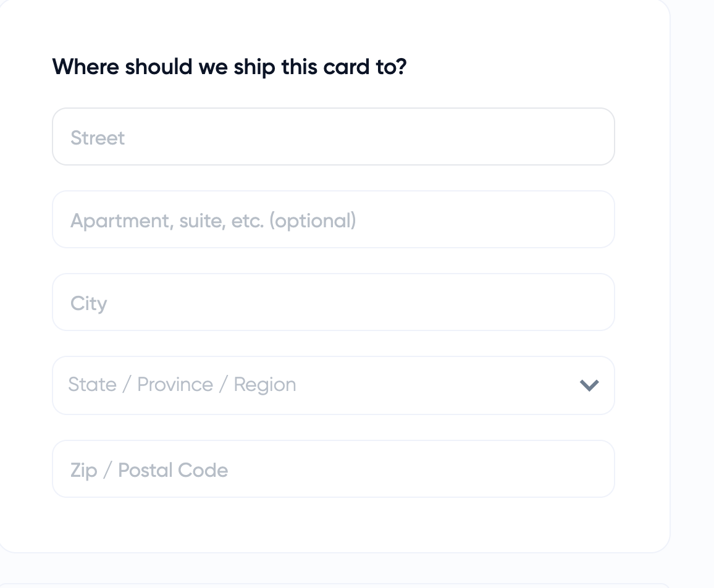
Task: Click the "State / Province / Region" placeholder label
Action: (182, 385)
